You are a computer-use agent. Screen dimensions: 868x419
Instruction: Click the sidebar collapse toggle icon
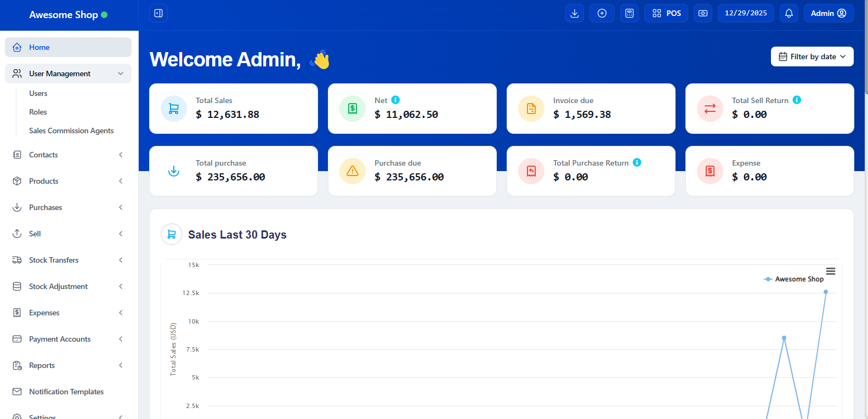[x=158, y=13]
